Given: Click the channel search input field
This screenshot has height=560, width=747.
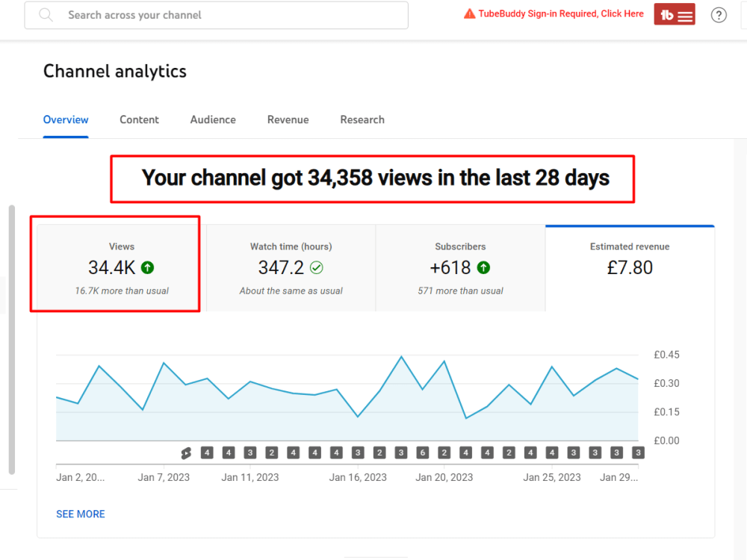Looking at the screenshot, I should (x=217, y=15).
